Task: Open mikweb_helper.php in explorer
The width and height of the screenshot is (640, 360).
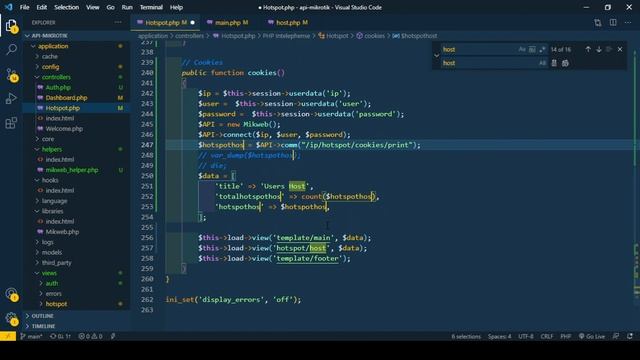Action: click(72, 170)
